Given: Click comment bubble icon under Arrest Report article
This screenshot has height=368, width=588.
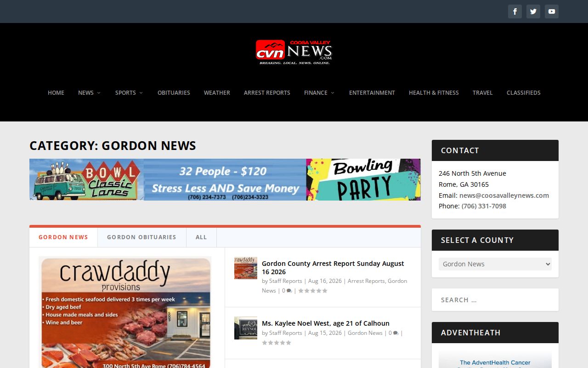Looking at the screenshot, I should coord(289,291).
